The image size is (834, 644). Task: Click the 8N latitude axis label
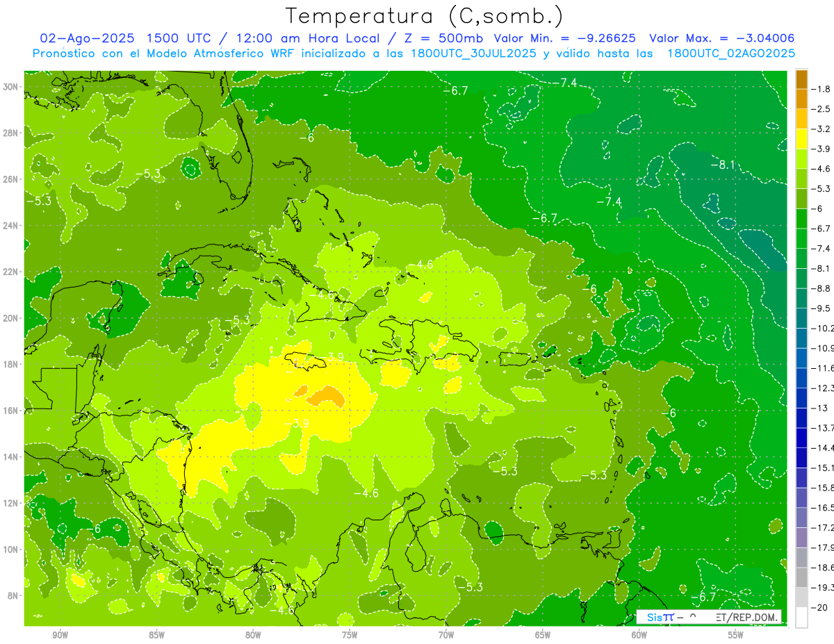point(14,595)
